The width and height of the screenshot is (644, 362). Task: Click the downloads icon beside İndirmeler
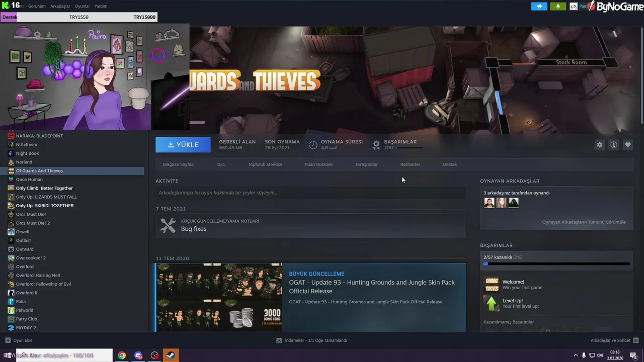[x=279, y=340]
